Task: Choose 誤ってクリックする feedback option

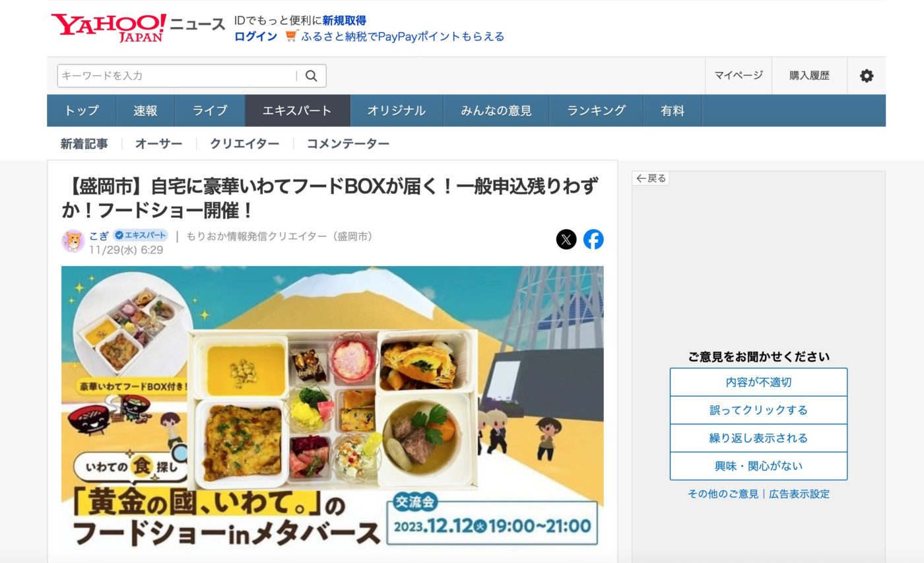Action: tap(758, 410)
